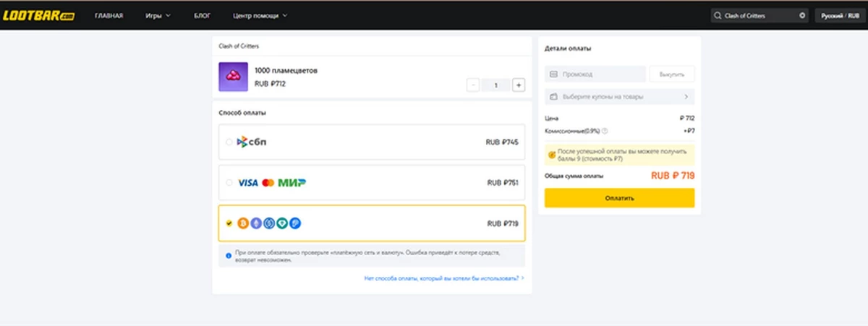The width and height of the screenshot is (868, 326).
Task: Clear the Clash of Critters search text
Action: coord(802,15)
